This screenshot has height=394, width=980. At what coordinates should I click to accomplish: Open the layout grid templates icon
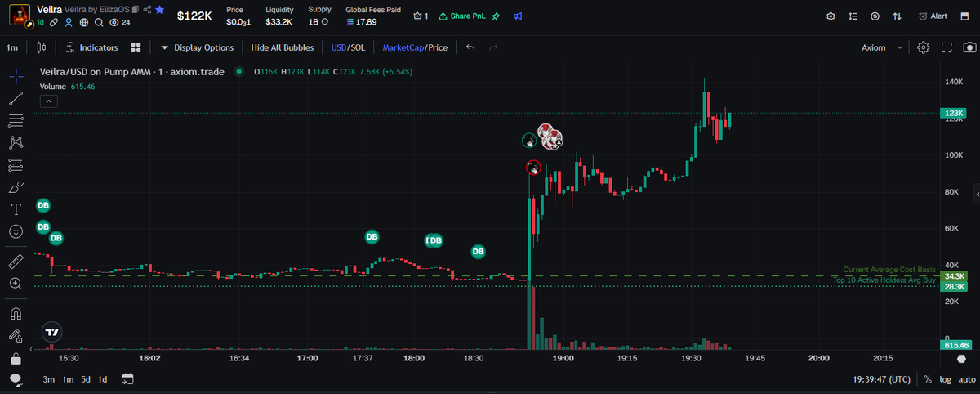click(136, 47)
